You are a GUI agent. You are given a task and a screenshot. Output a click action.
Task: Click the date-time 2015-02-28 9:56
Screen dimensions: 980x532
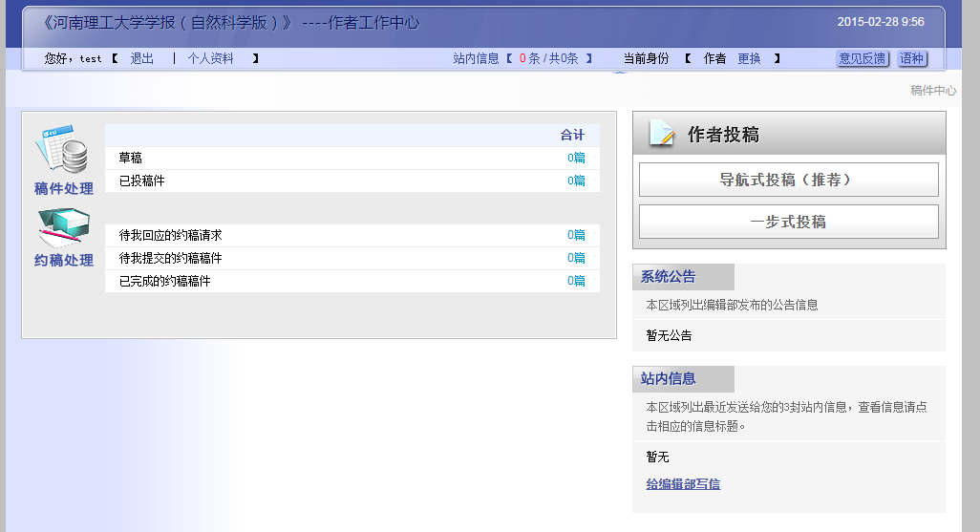[x=881, y=22]
